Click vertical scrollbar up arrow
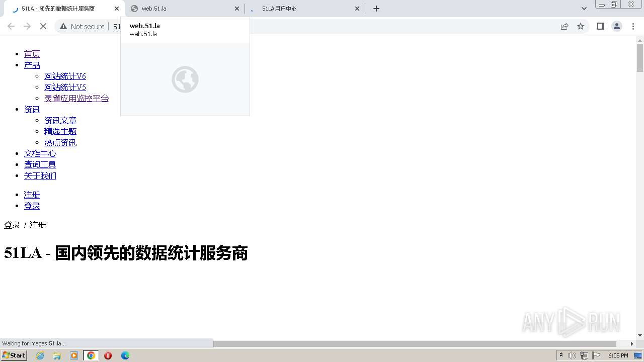Image resolution: width=644 pixels, height=362 pixels. (640, 40)
